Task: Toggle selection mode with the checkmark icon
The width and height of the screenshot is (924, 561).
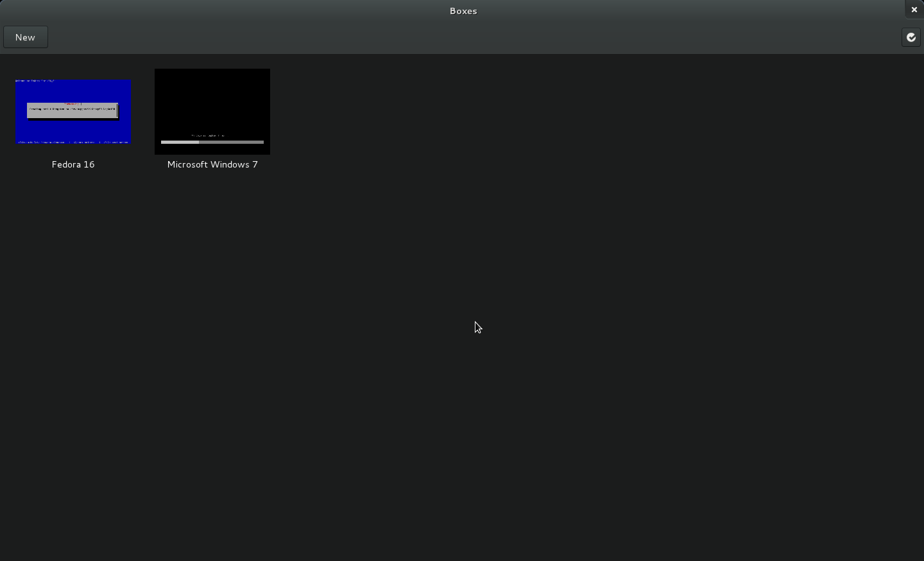Action: pos(911,38)
